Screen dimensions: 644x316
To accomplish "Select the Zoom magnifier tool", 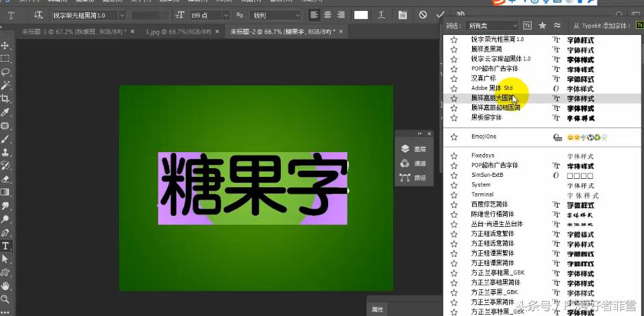I will pos(5,299).
